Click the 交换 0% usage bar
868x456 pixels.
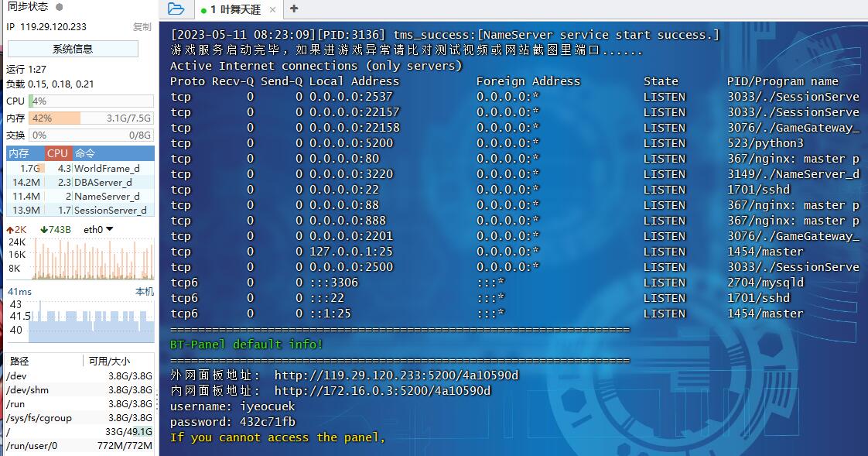click(91, 135)
